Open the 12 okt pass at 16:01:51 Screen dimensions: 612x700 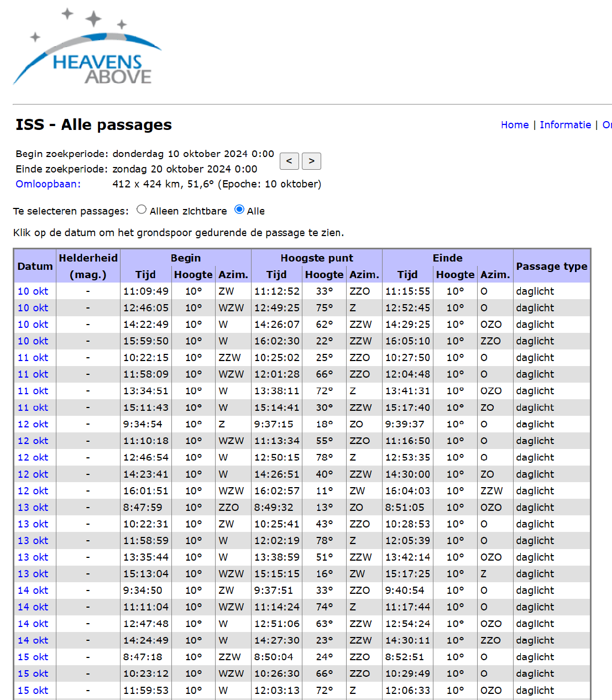[33, 491]
